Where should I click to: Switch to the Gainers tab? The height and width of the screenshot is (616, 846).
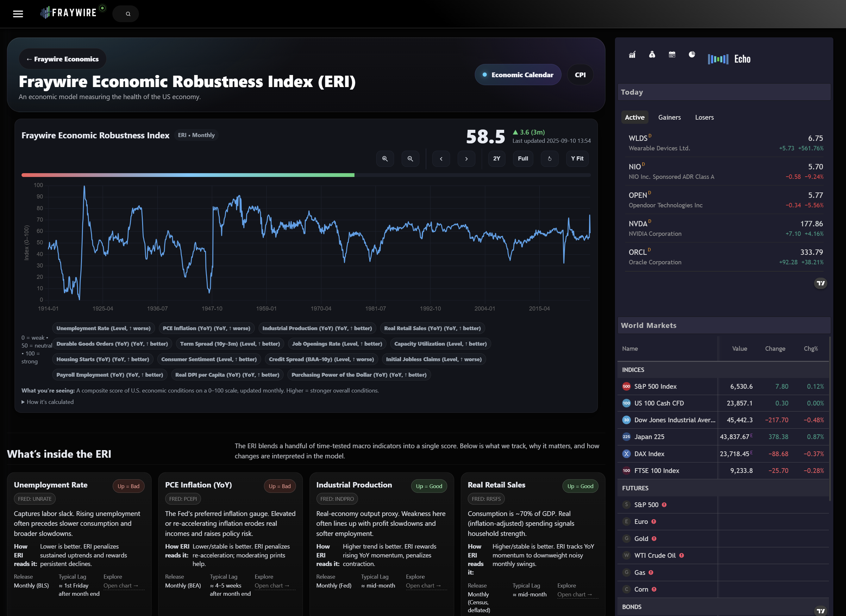tap(669, 117)
